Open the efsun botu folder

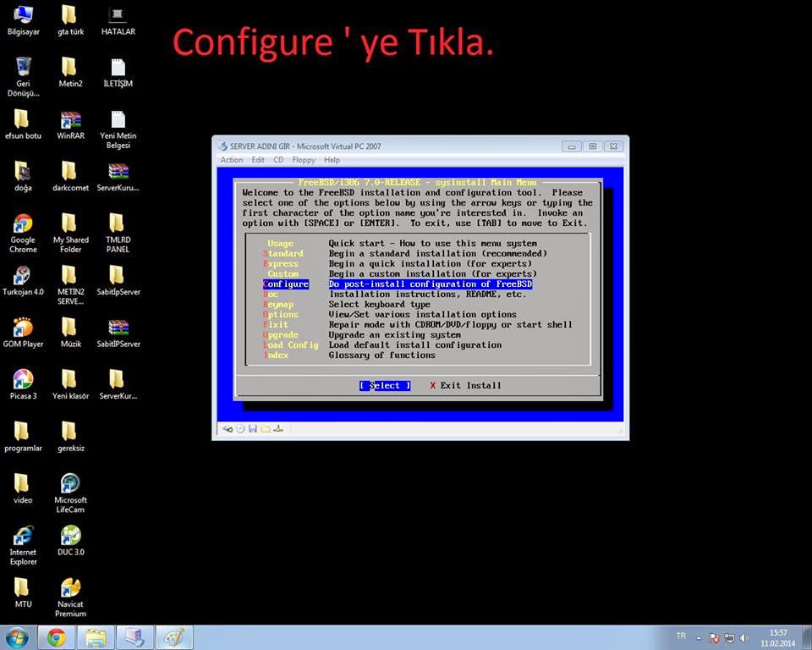[x=24, y=125]
